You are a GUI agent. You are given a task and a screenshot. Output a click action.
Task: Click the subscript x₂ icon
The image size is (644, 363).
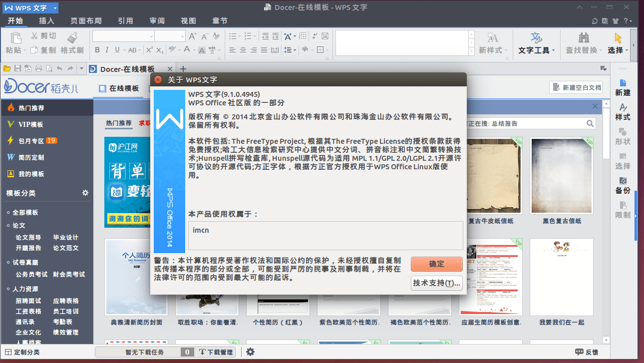(160, 50)
